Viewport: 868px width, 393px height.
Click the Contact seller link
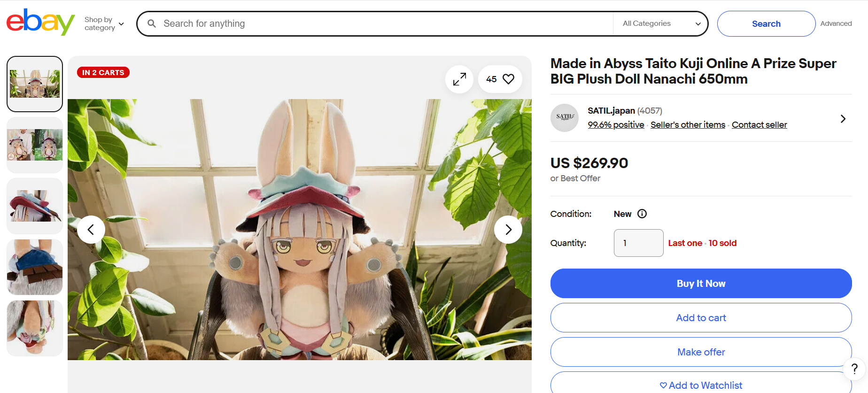(759, 125)
